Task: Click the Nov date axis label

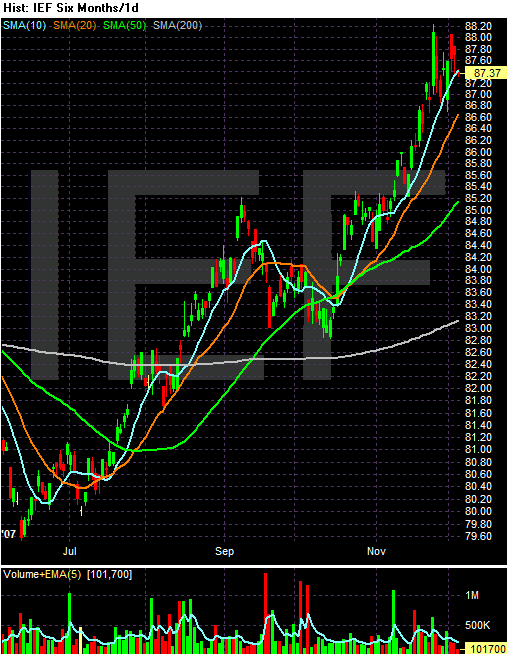Action: [376, 551]
